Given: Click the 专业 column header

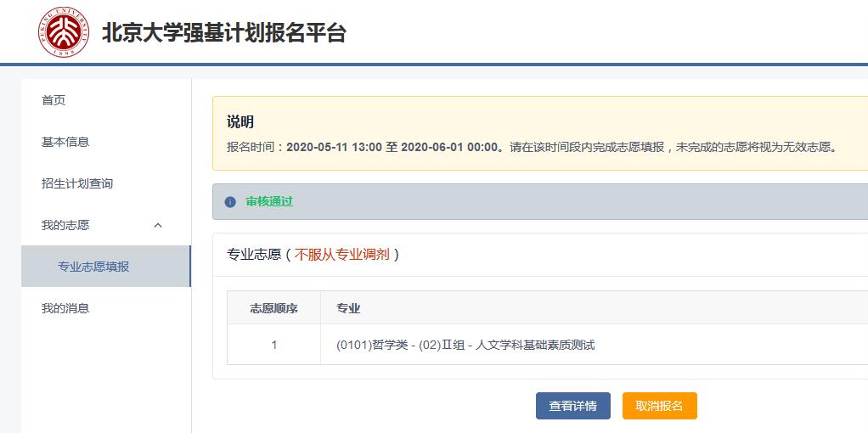Looking at the screenshot, I should coord(348,308).
